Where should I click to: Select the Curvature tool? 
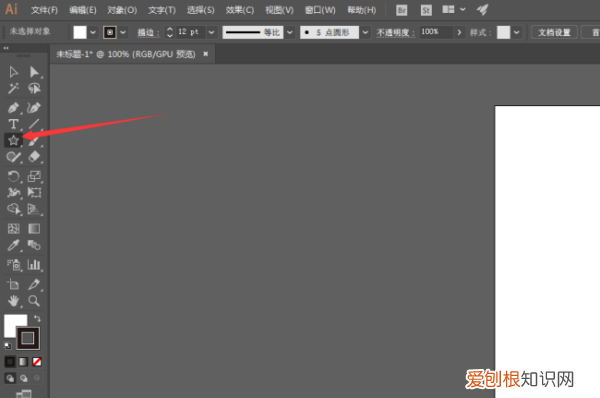click(x=34, y=108)
